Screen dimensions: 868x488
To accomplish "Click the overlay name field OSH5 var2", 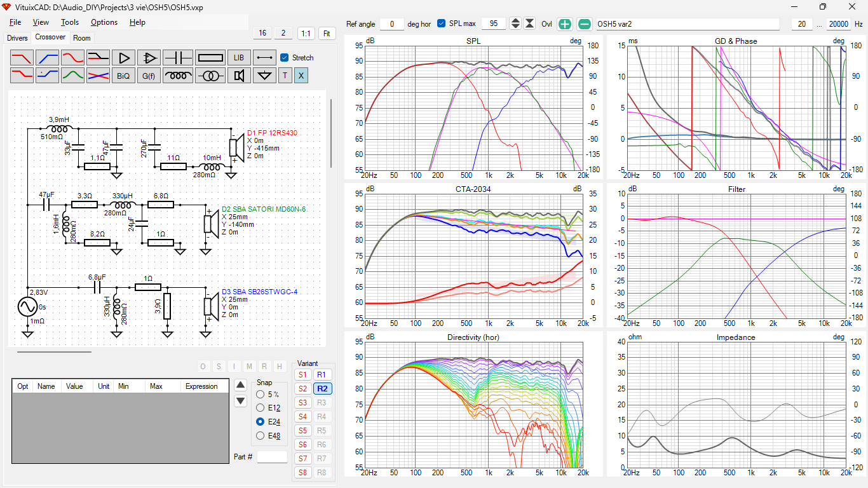I will pos(687,24).
